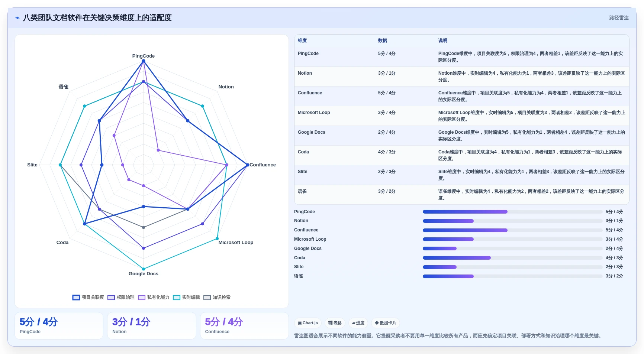Screen dimensions: 644x354
Task: Click the 语雀 3分 / 2分 progress value
Action: click(x=614, y=276)
